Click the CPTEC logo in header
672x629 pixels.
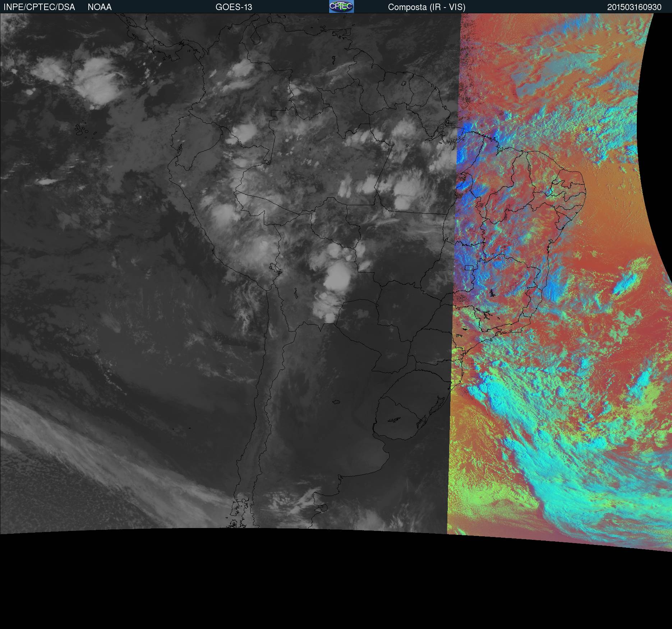click(341, 6)
